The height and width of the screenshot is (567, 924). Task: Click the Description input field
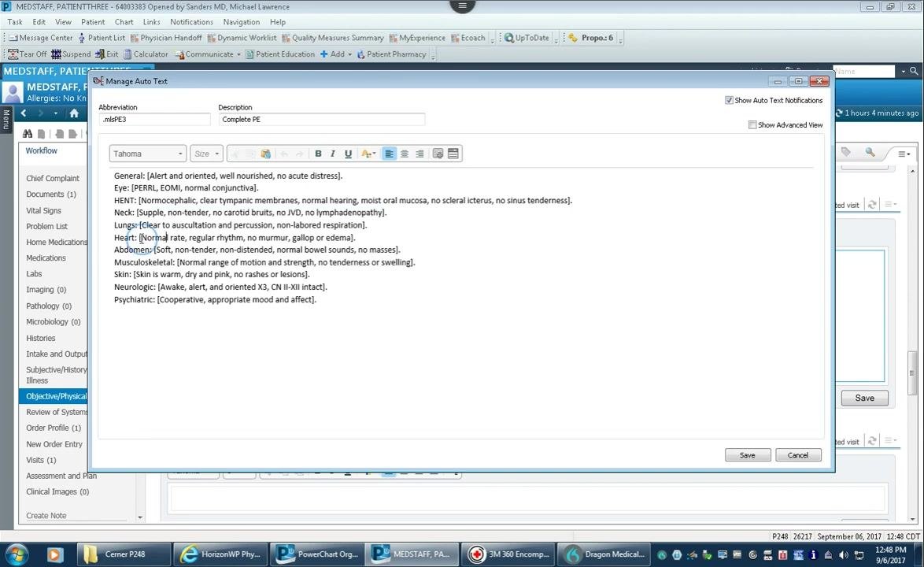point(321,119)
